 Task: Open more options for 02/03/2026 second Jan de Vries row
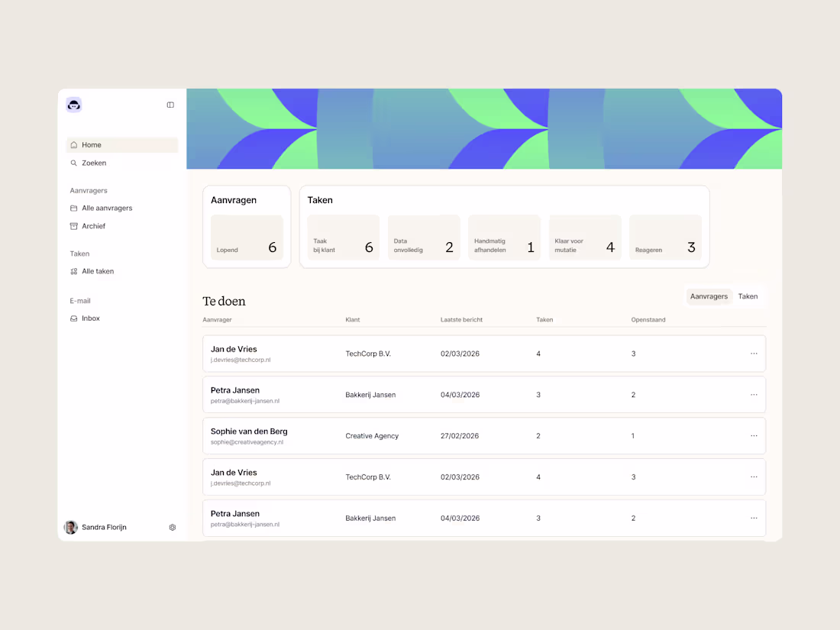click(x=754, y=477)
